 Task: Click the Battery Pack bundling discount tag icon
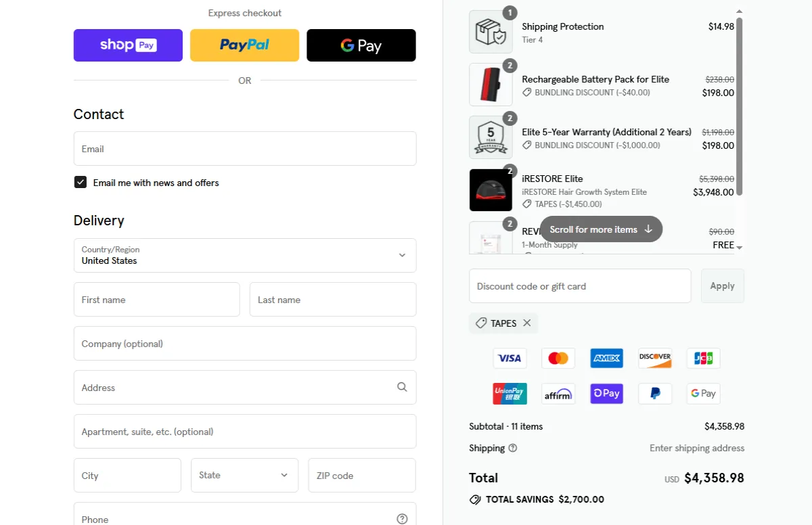click(526, 93)
